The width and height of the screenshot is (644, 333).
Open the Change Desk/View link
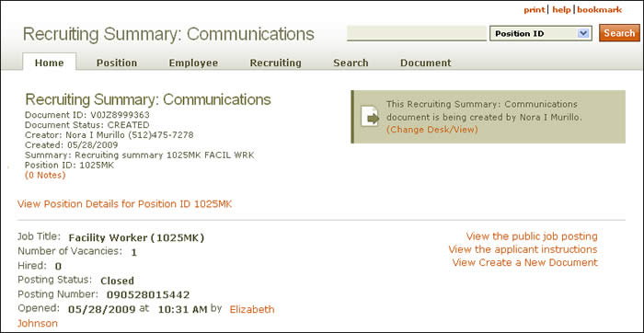[x=432, y=130]
